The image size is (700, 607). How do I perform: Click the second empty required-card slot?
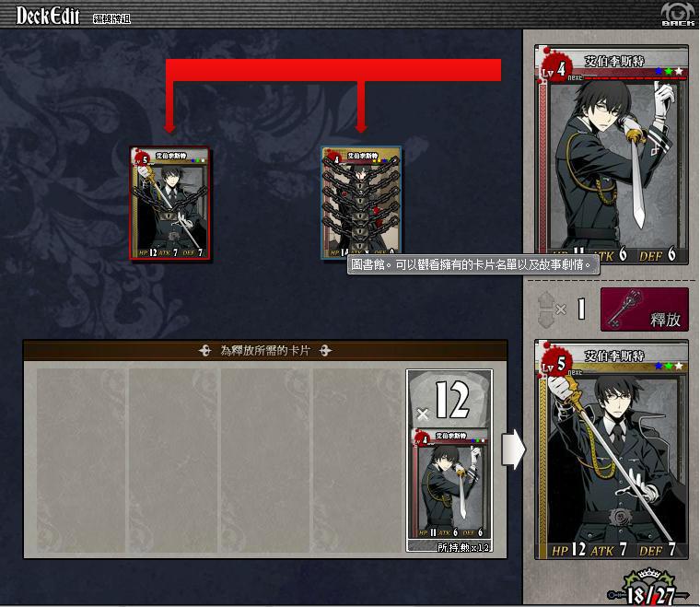[x=174, y=461]
